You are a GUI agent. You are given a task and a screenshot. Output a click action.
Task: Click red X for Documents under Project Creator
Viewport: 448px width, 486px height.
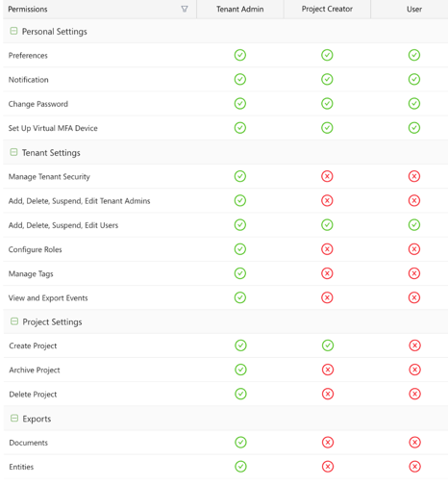tap(328, 443)
